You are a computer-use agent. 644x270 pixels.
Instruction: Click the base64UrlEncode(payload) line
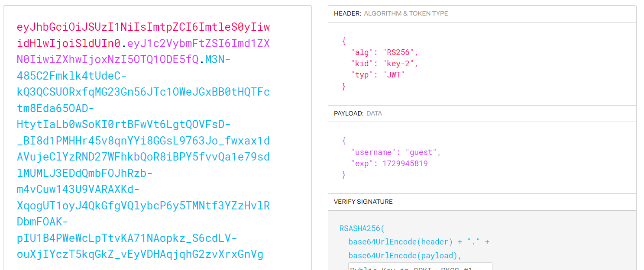(x=405, y=256)
